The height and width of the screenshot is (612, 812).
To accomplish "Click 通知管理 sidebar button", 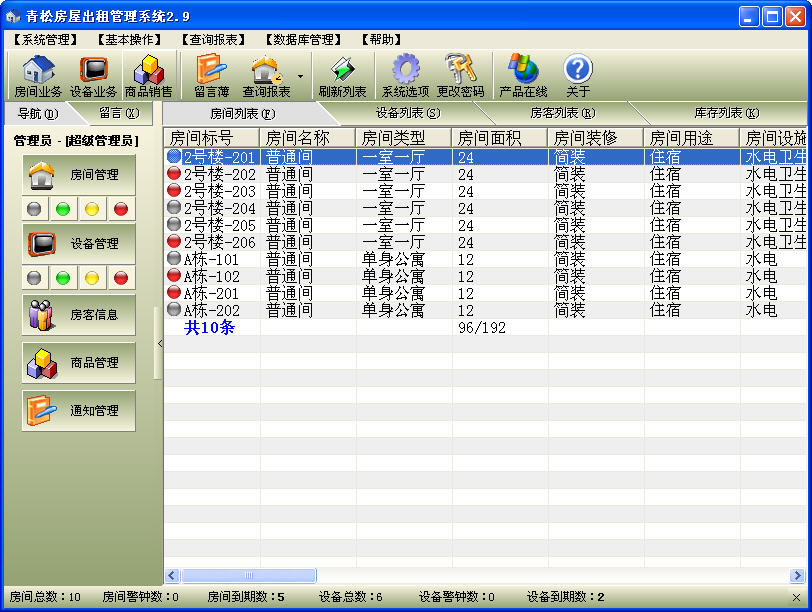I will [79, 411].
